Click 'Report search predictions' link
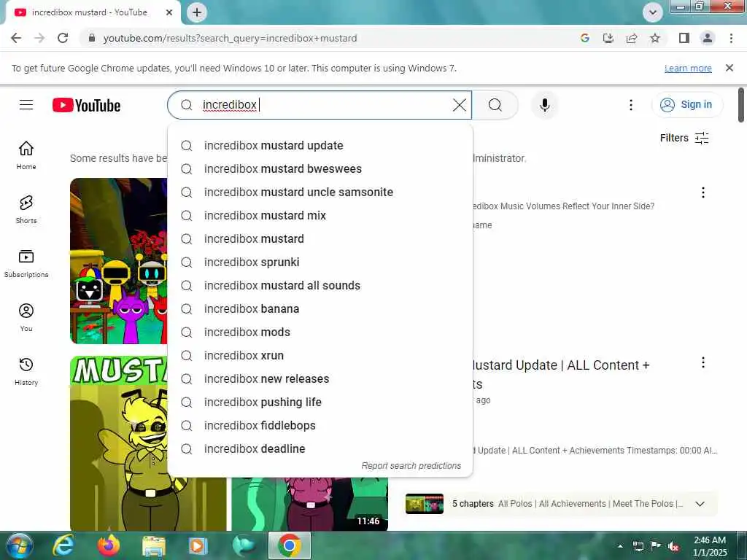Viewport: 747px width, 560px height. [411, 466]
